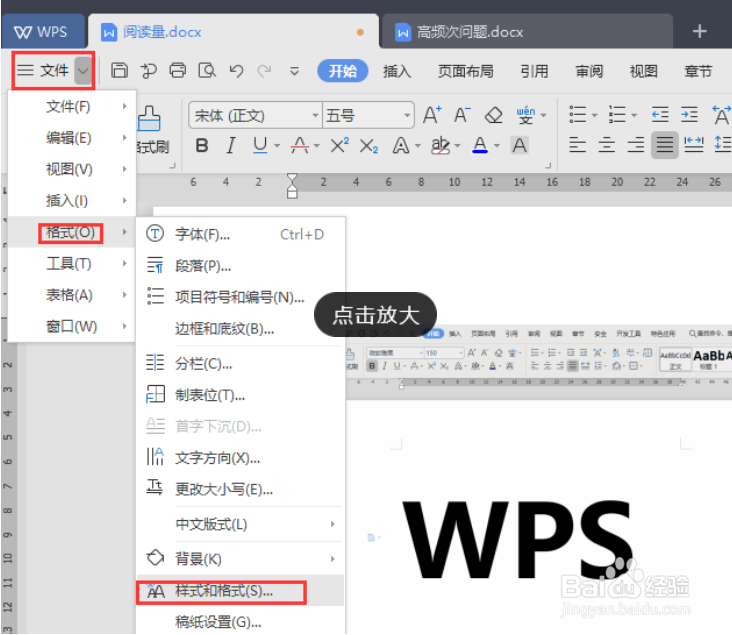Open underline style dropdown arrow

277,146
